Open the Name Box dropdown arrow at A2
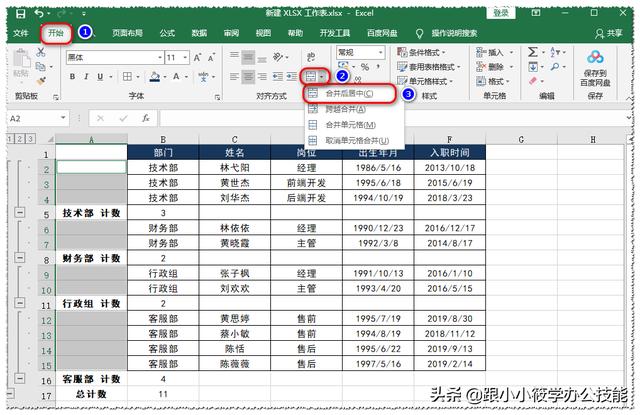Viewport: 640px width, 415px height. click(63, 118)
